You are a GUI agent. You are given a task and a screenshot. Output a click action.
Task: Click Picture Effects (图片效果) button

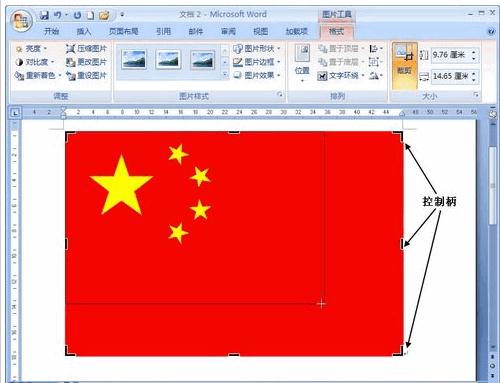pos(257,76)
